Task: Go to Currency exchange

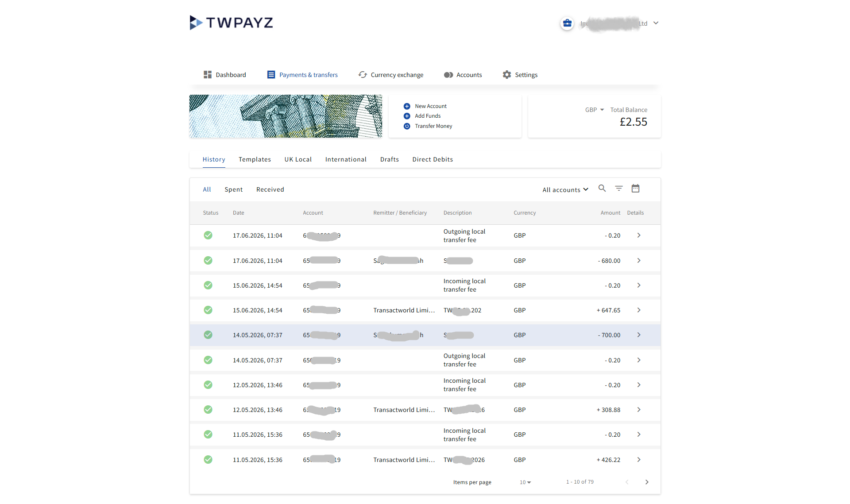Action: [x=391, y=75]
